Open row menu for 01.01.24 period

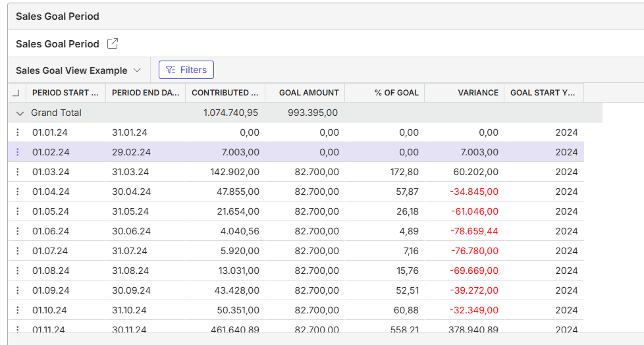17,132
